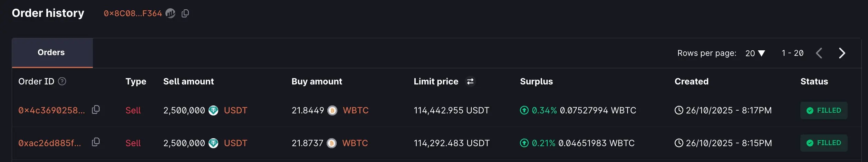Click FILLED status badge of first order

(x=824, y=110)
